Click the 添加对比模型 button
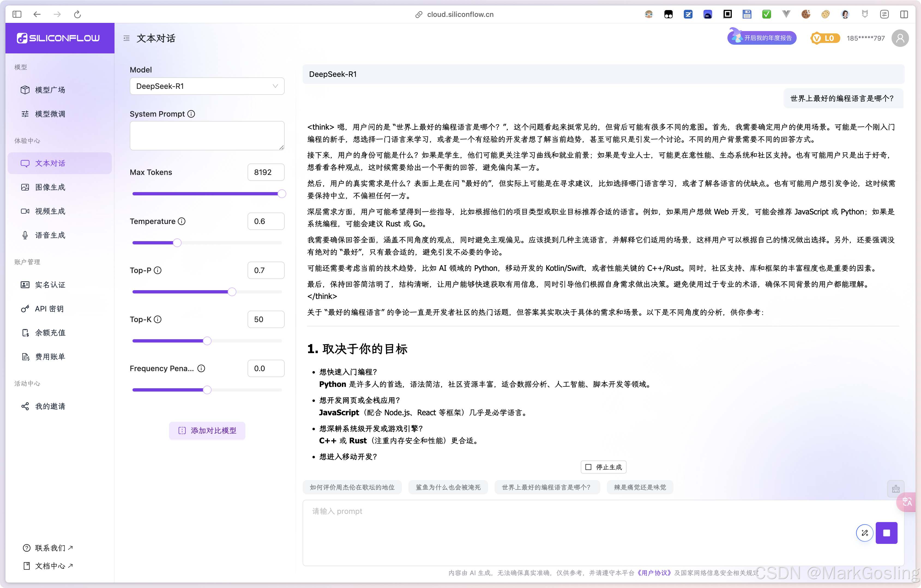This screenshot has width=921, height=588. pyautogui.click(x=207, y=431)
